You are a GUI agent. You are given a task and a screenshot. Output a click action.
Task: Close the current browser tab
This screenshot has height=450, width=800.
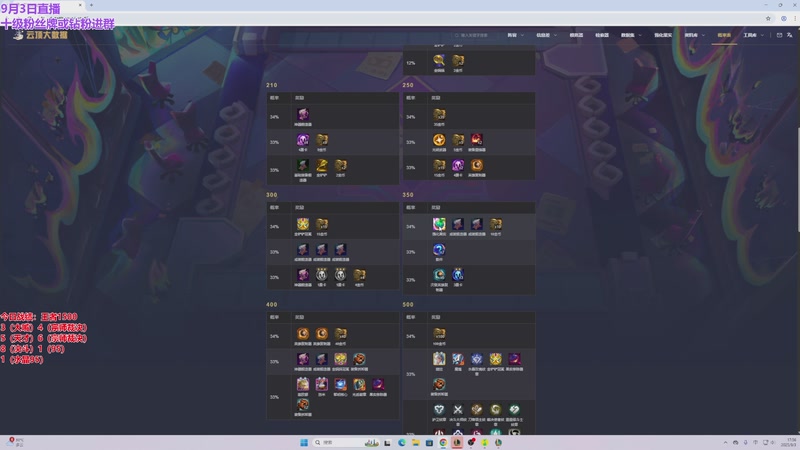pyautogui.click(x=80, y=5)
